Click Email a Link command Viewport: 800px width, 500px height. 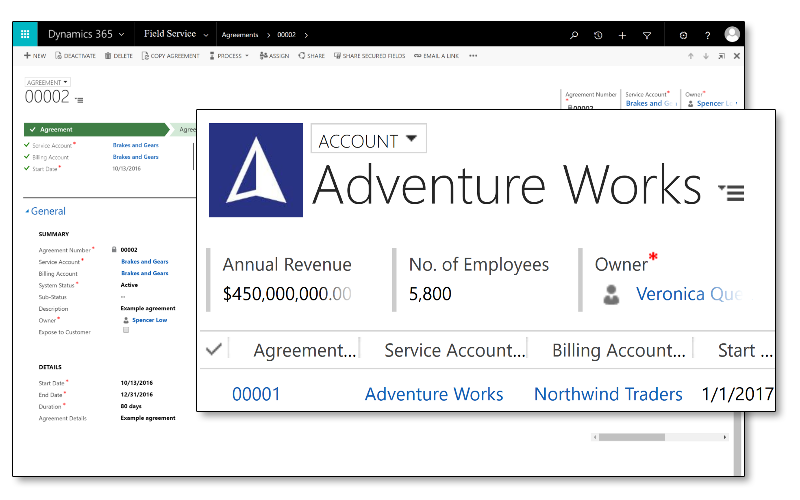pos(436,56)
